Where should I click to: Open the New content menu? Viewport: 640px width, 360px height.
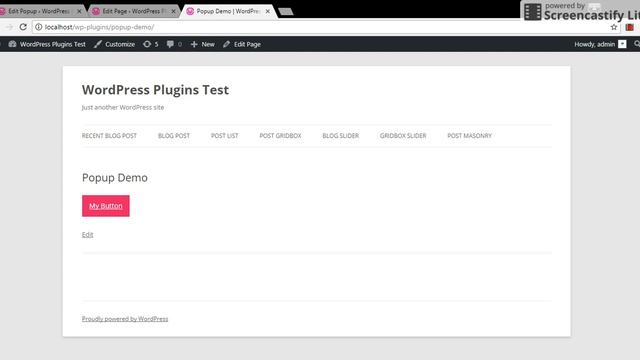pyautogui.click(x=202, y=44)
